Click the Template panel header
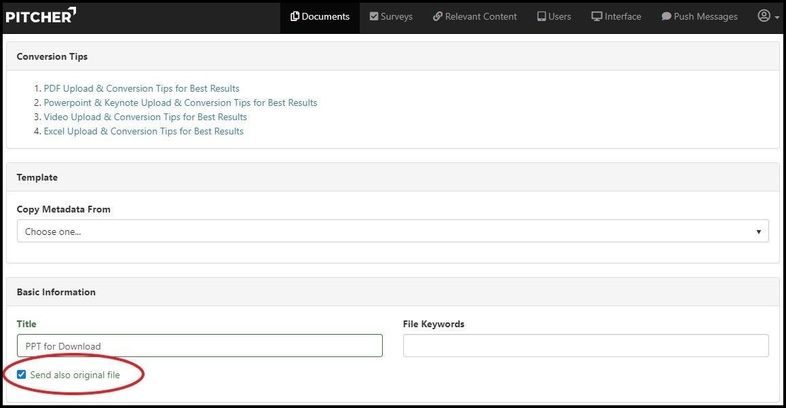786x408 pixels. coord(37,177)
